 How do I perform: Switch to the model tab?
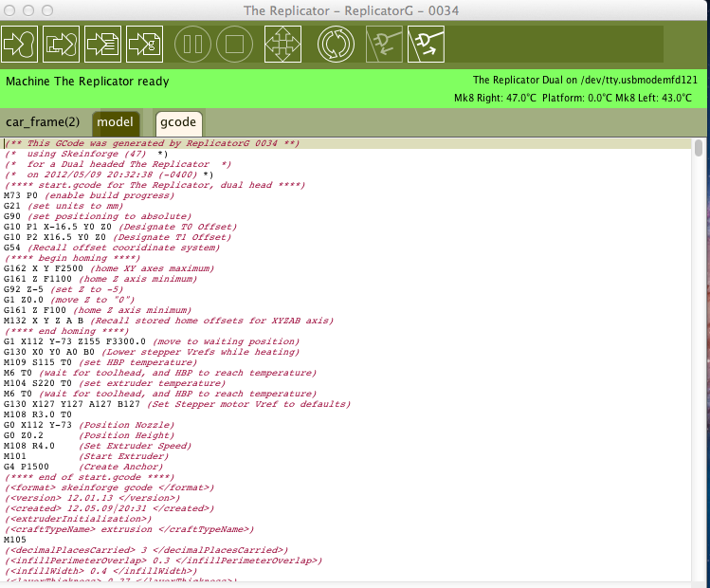(115, 122)
